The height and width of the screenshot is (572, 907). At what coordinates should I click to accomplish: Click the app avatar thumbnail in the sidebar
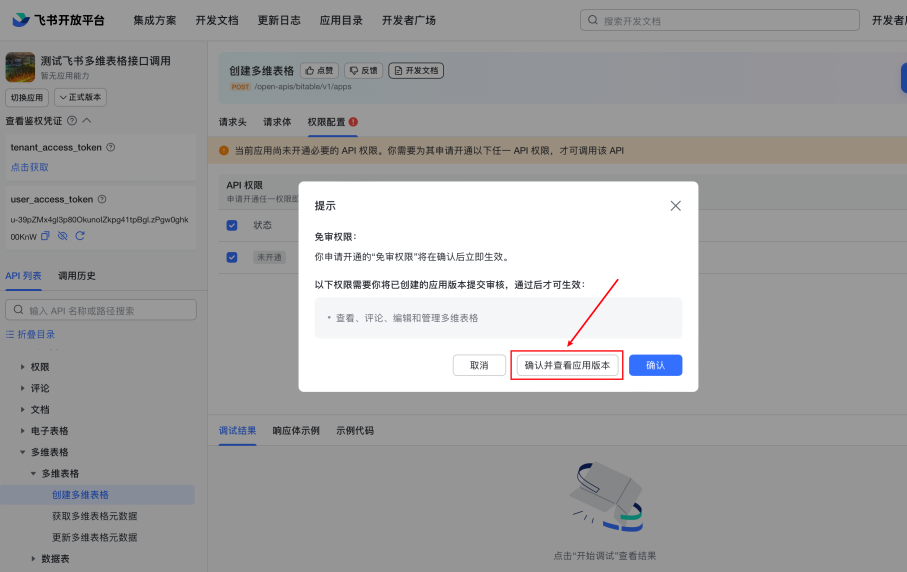[20, 67]
